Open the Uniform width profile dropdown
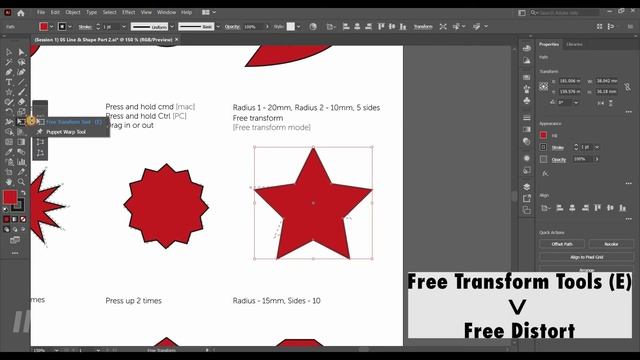The height and width of the screenshot is (360, 640). [x=172, y=27]
